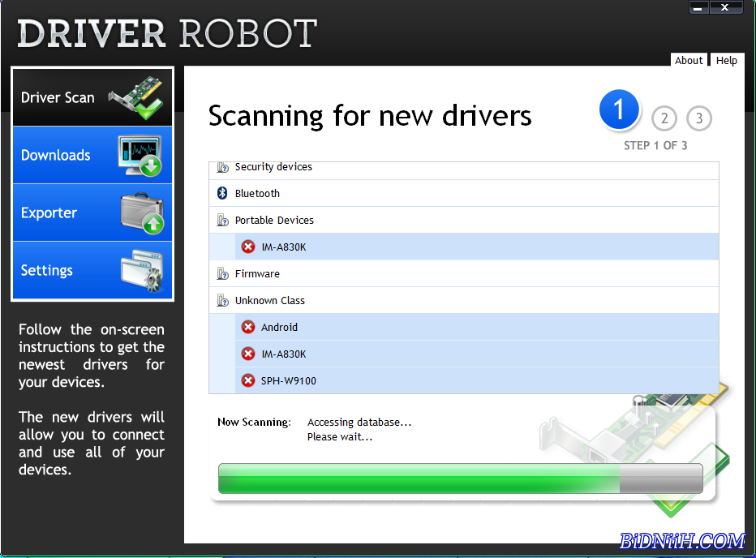The height and width of the screenshot is (558, 756).
Task: Select the Portable Devices row label
Action: (274, 221)
